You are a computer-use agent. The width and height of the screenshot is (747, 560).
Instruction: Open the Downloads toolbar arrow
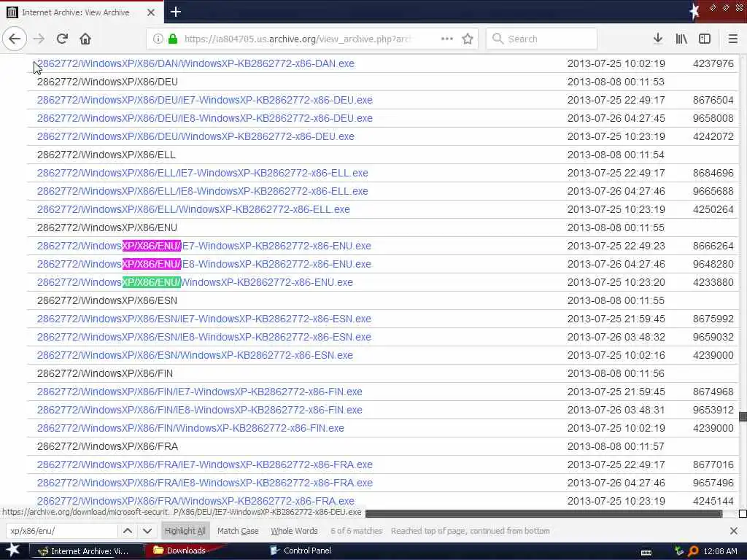coord(658,39)
